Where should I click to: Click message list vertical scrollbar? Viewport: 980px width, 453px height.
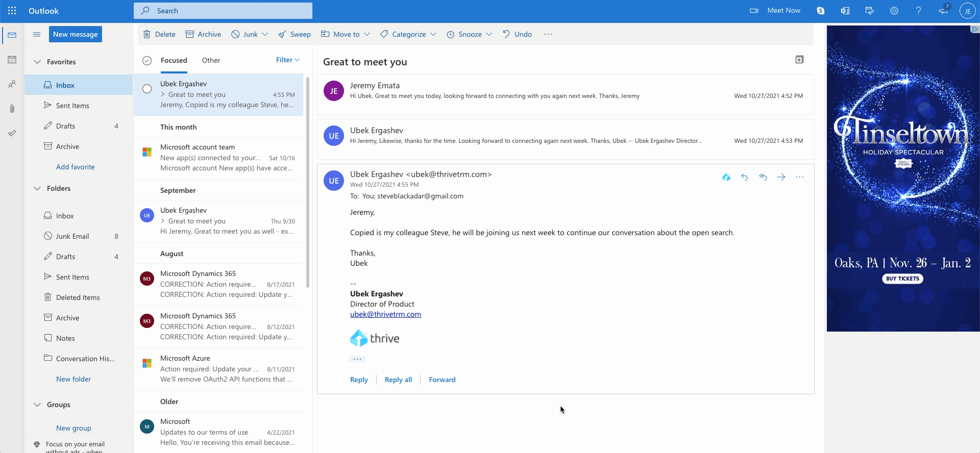tap(308, 182)
